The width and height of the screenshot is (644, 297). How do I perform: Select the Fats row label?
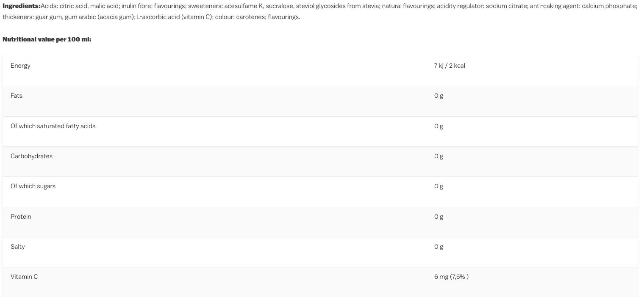(17, 96)
